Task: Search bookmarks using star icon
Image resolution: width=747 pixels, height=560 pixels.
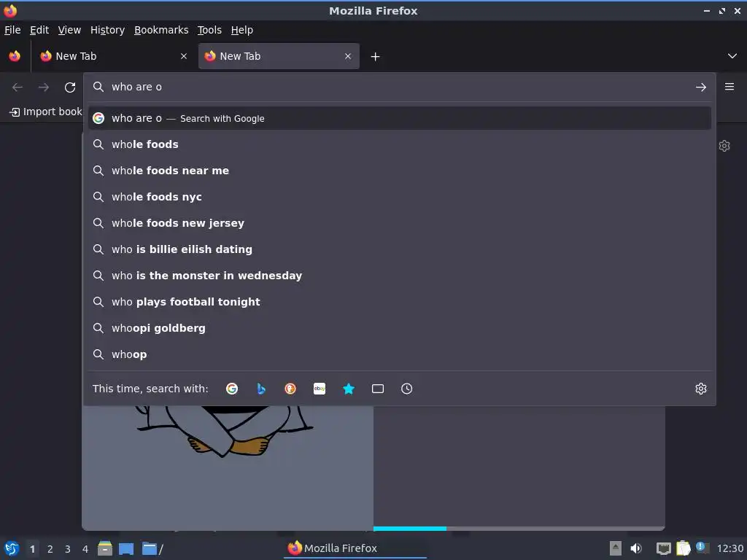Action: [x=349, y=389]
